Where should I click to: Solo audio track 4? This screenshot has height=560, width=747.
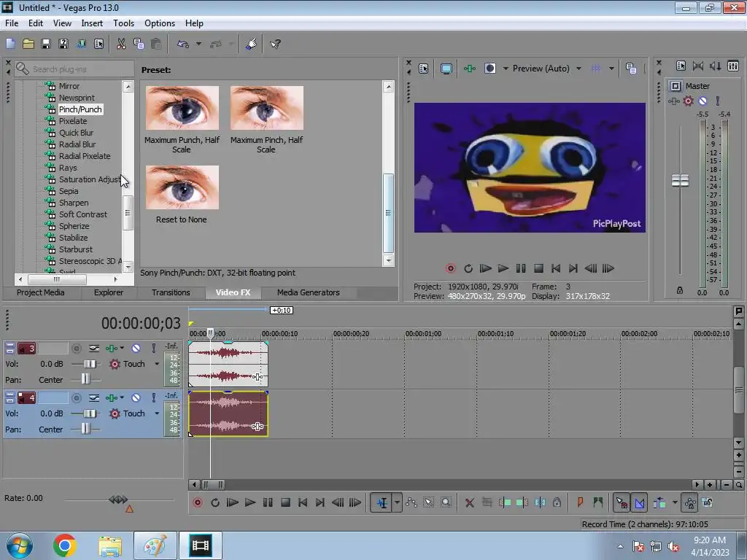[x=153, y=397]
